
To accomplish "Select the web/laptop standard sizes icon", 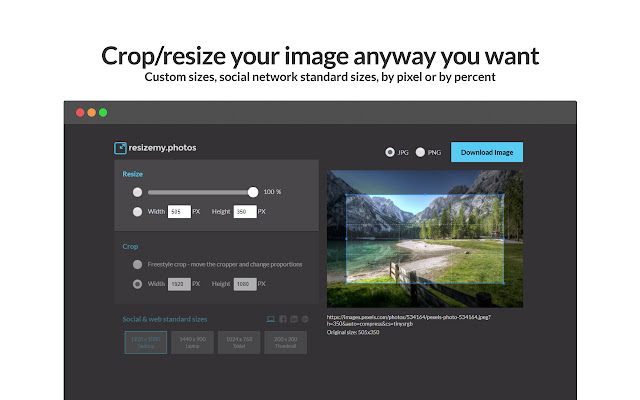I will pyautogui.click(x=271, y=319).
